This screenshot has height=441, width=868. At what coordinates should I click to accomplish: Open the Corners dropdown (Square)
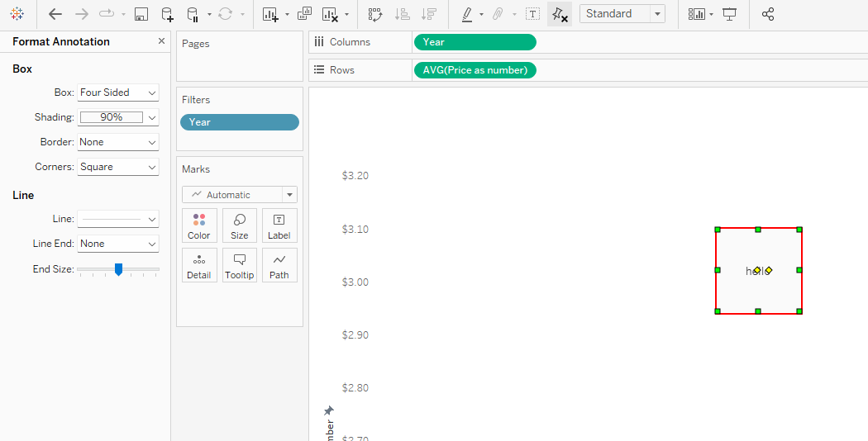(x=118, y=167)
